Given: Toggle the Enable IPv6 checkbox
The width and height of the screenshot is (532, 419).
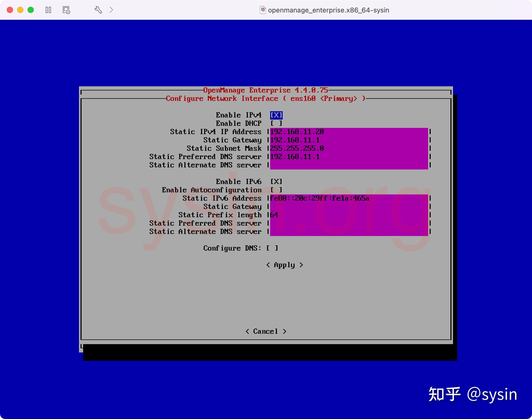Looking at the screenshot, I should coord(276,182).
